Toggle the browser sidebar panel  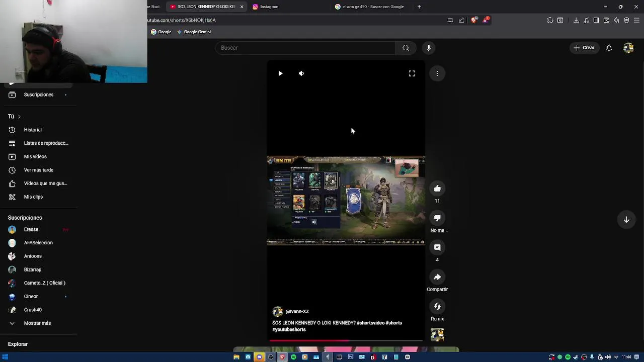point(596,20)
